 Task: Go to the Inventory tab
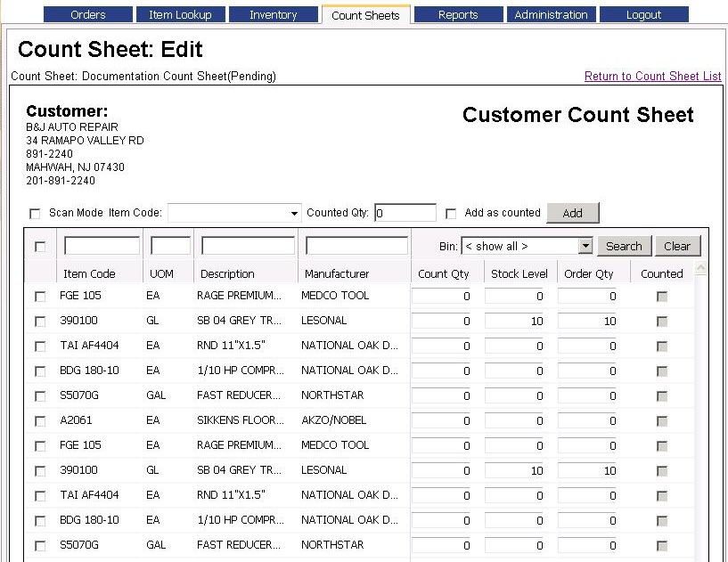(x=273, y=14)
